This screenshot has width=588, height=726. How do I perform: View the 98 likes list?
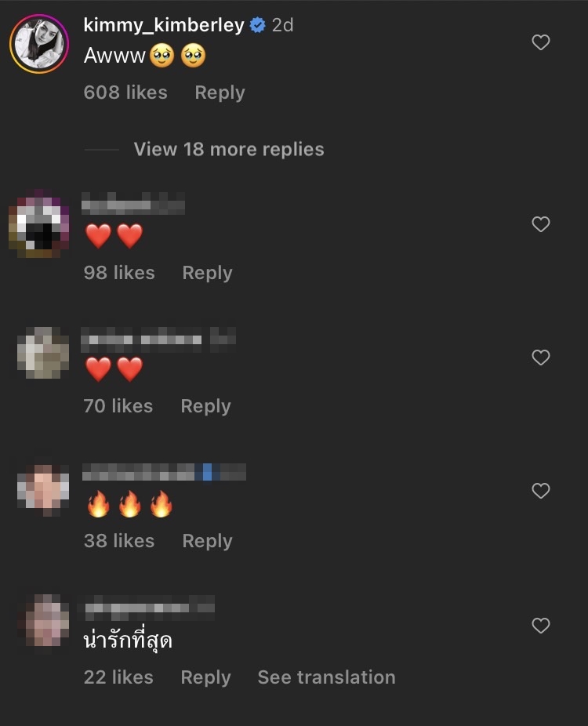(x=119, y=273)
